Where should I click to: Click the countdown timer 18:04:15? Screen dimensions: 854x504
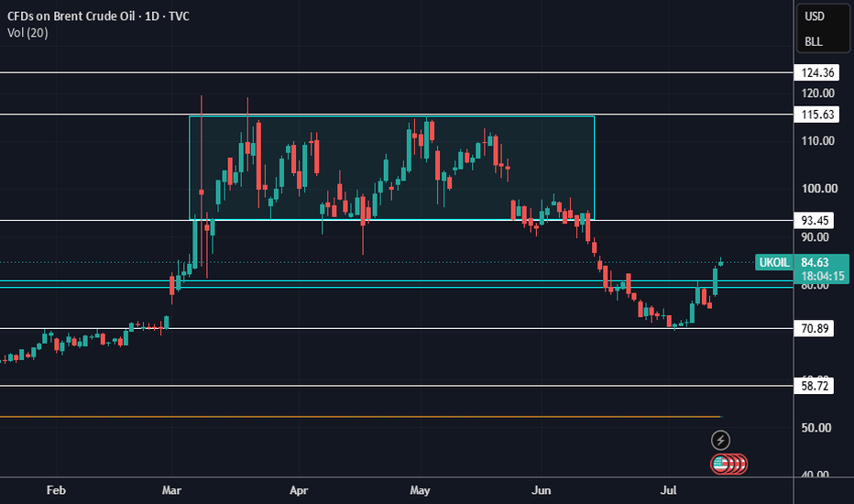click(823, 276)
